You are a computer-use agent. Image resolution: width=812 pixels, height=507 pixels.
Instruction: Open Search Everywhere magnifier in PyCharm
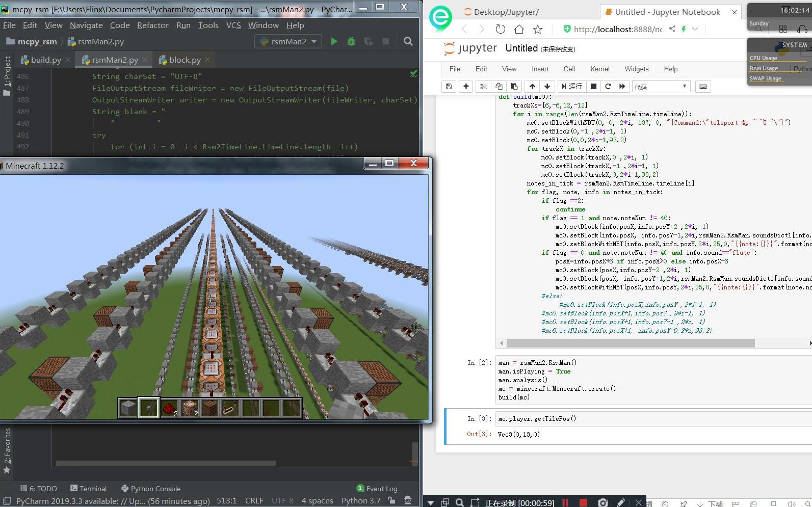pyautogui.click(x=408, y=41)
